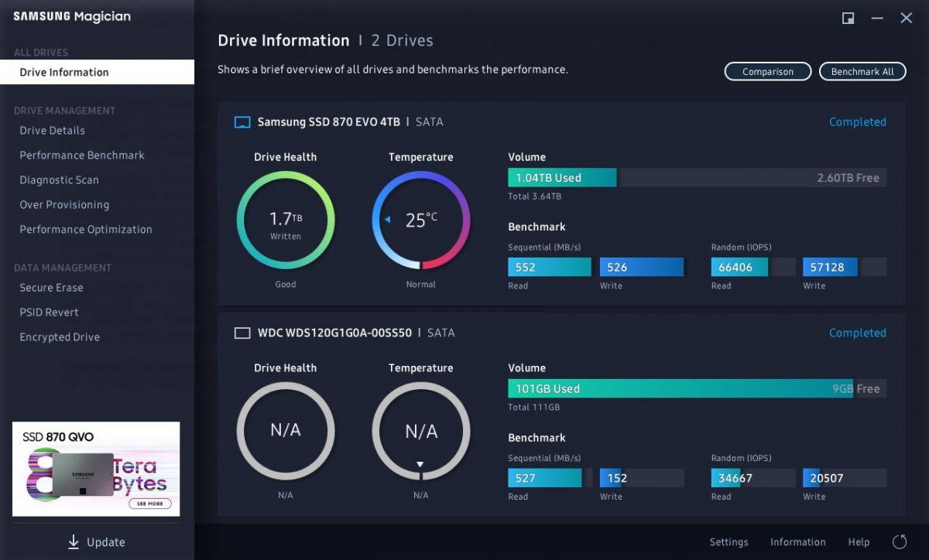Click the 2.60TB Free volume portion
The height and width of the screenshot is (560, 929).
pyautogui.click(x=753, y=178)
